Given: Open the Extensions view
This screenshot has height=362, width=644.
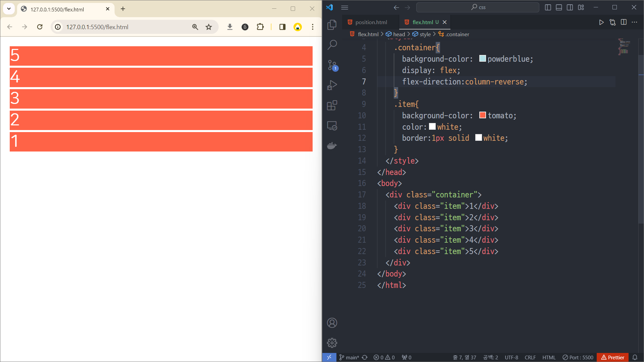Looking at the screenshot, I should (x=332, y=106).
